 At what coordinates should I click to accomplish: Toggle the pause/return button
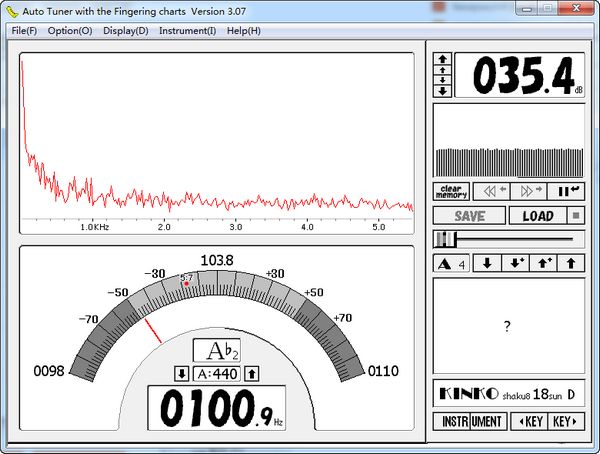point(569,191)
